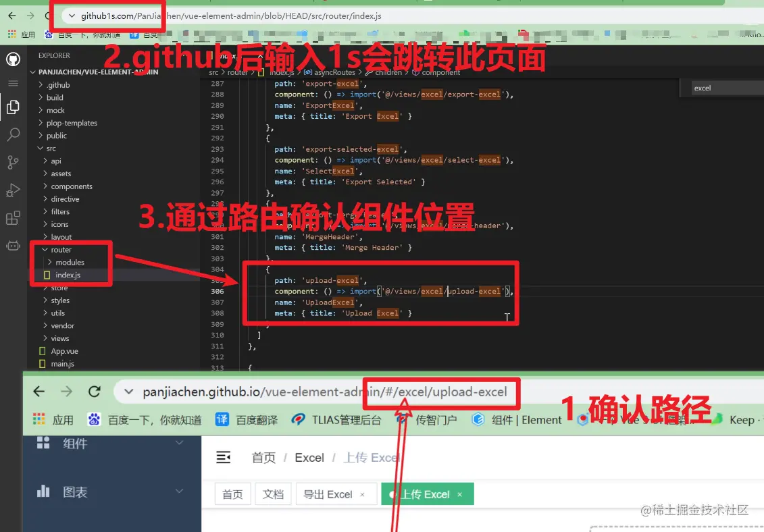The height and width of the screenshot is (532, 764).
Task: Open the TLIAS管理后台 bookmark
Action: click(x=336, y=419)
